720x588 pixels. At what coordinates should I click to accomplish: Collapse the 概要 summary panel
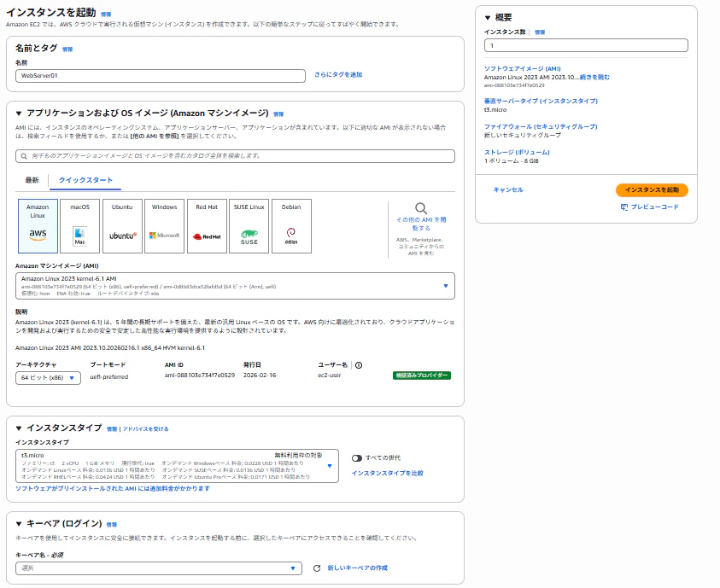(x=488, y=18)
